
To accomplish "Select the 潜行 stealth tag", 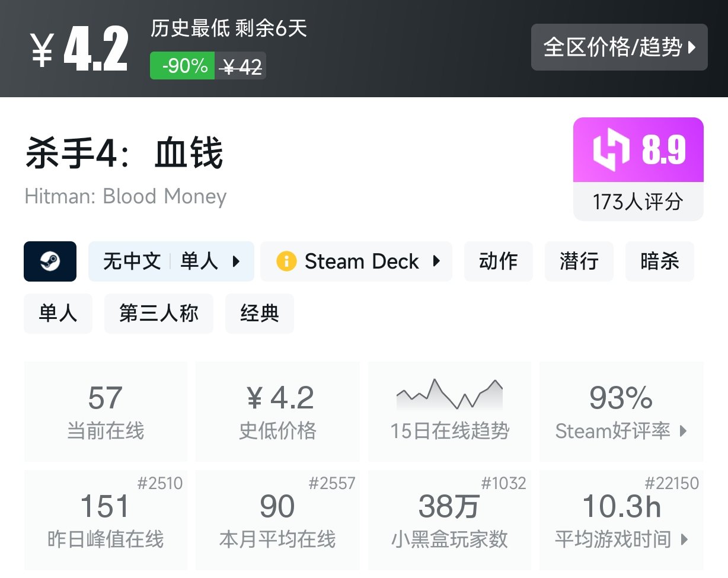I will coord(579,261).
